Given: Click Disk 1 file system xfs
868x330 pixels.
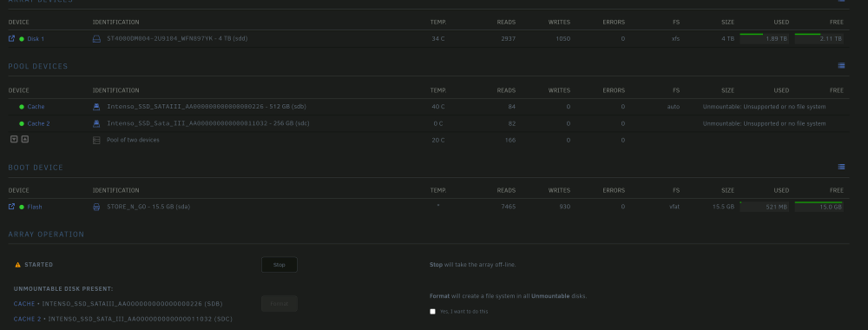Looking at the screenshot, I should pyautogui.click(x=675, y=39).
